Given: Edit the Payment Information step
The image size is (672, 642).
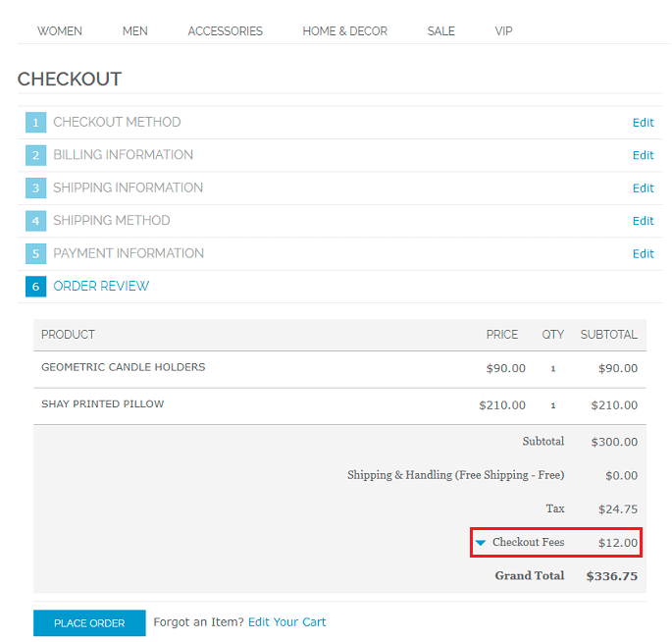Looking at the screenshot, I should (643, 254).
